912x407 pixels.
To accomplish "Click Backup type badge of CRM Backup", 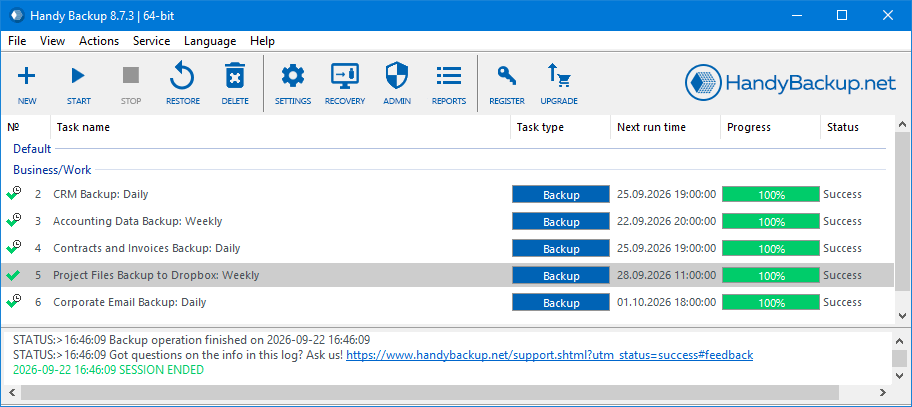I will pyautogui.click(x=561, y=195).
